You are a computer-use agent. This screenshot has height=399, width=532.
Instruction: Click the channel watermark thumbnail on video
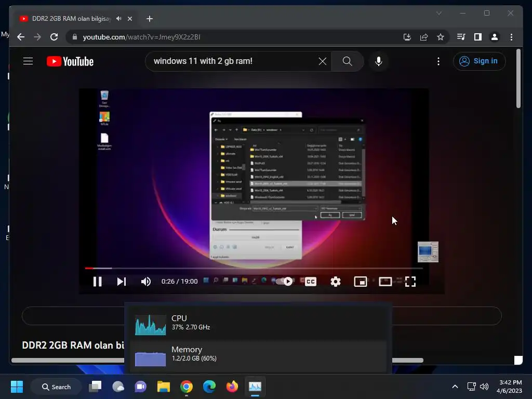[x=428, y=252]
